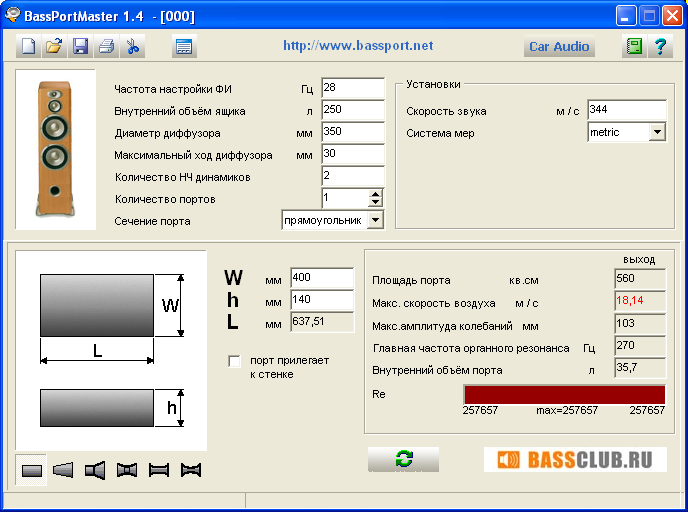Screen dimensions: 688x512
Task: Select the hourglass-shaped port icon
Action: 191,470
